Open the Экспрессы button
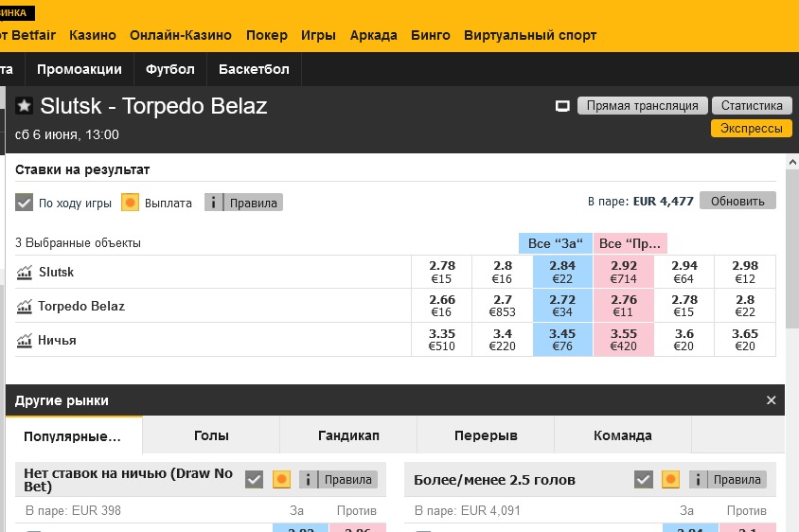 [x=752, y=128]
